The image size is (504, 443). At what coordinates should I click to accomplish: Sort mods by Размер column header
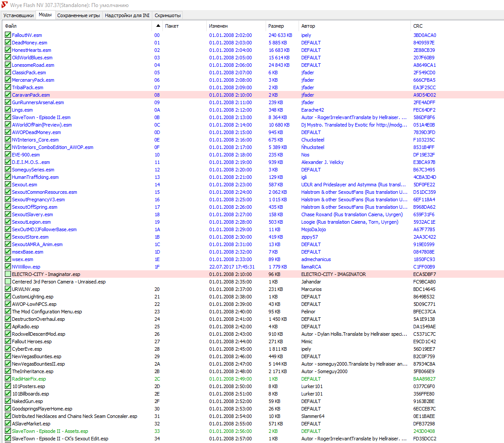pos(276,26)
